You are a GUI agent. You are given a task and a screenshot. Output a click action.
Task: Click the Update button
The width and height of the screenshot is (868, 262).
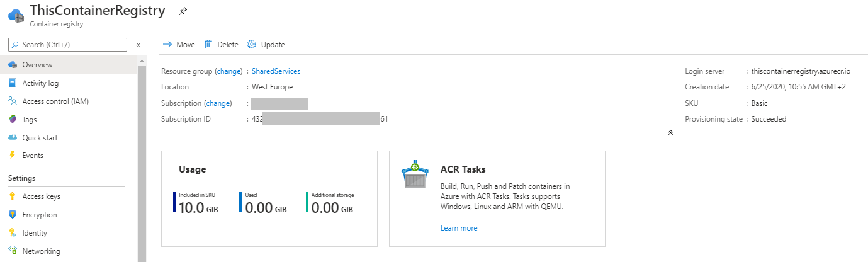(266, 45)
